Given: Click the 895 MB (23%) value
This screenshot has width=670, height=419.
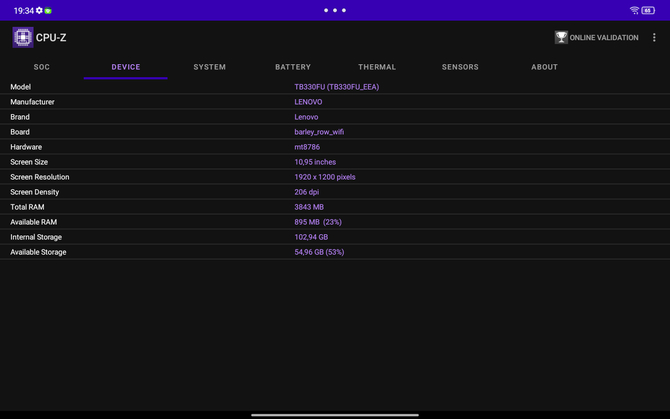Looking at the screenshot, I should [x=318, y=222].
